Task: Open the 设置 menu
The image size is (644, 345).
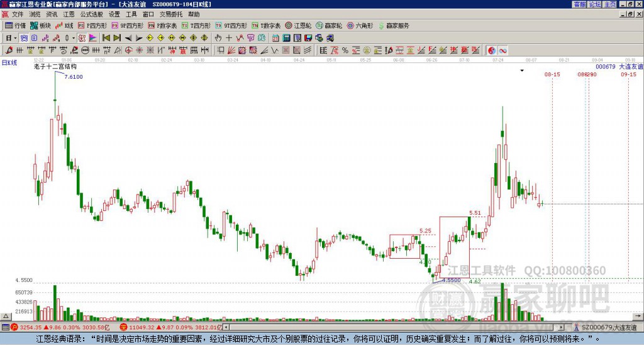Action: point(114,14)
